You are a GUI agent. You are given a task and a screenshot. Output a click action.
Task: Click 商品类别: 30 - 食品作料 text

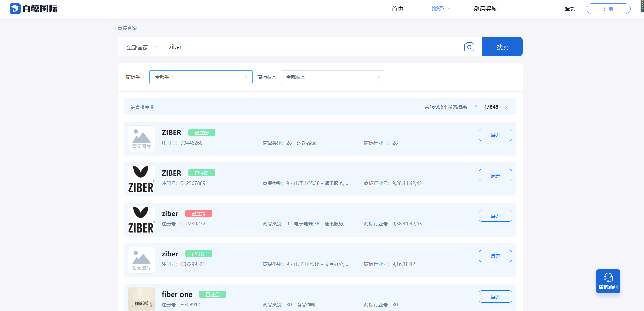coord(289,305)
